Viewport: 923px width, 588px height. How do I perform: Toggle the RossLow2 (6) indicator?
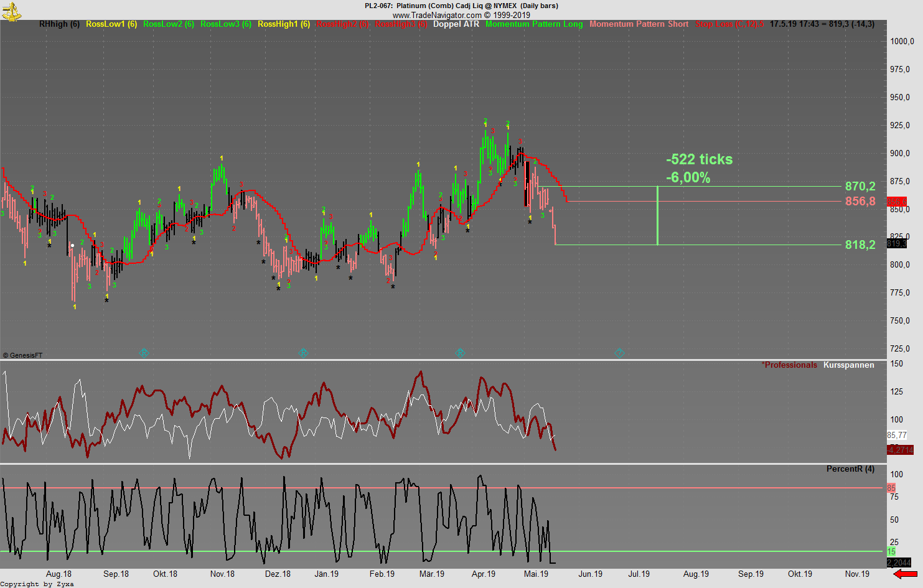click(x=168, y=24)
